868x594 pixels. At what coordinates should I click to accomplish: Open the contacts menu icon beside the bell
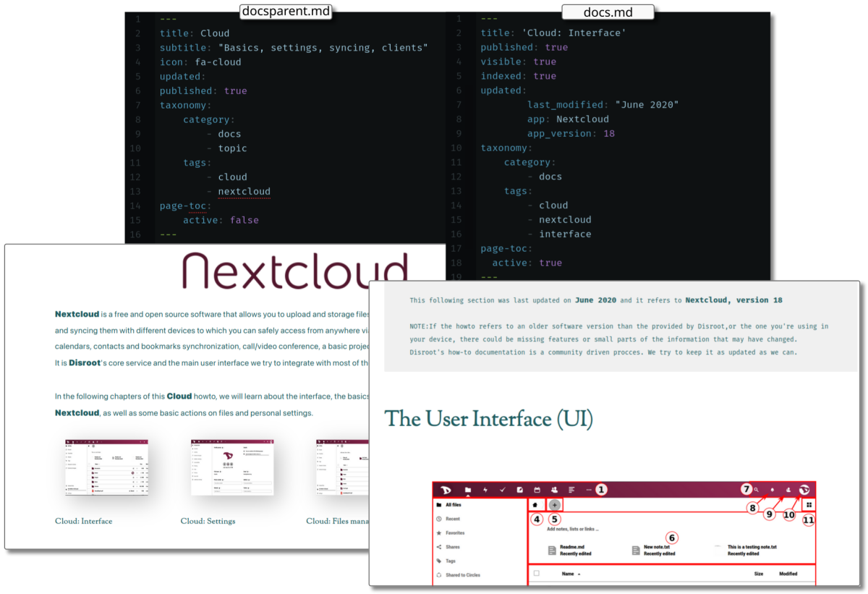(x=788, y=490)
